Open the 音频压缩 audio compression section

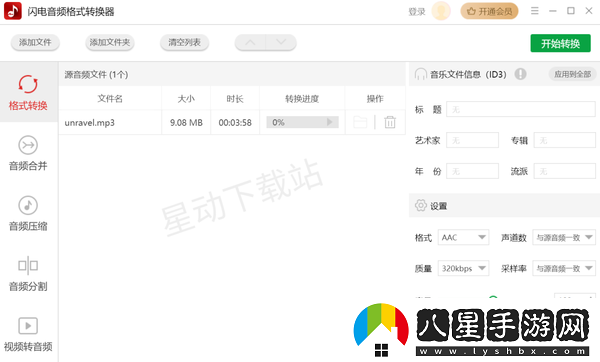[28, 214]
